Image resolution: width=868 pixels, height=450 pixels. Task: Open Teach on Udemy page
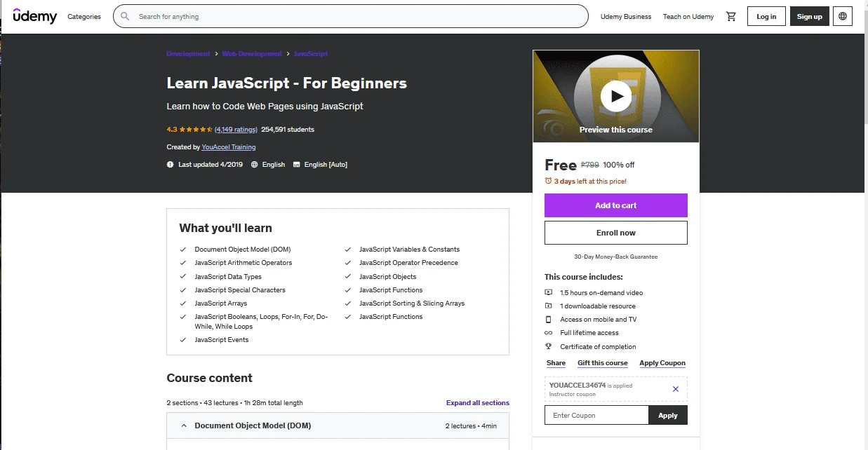tap(688, 16)
